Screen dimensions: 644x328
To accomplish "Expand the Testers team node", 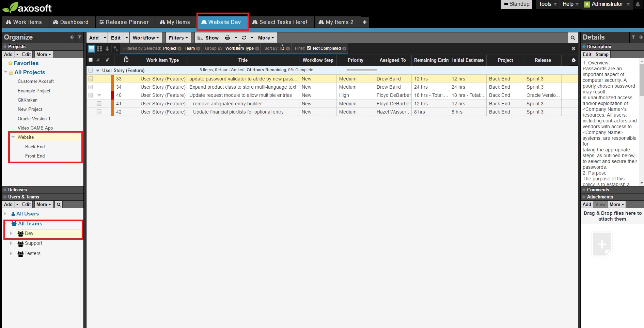I will pos(11,253).
